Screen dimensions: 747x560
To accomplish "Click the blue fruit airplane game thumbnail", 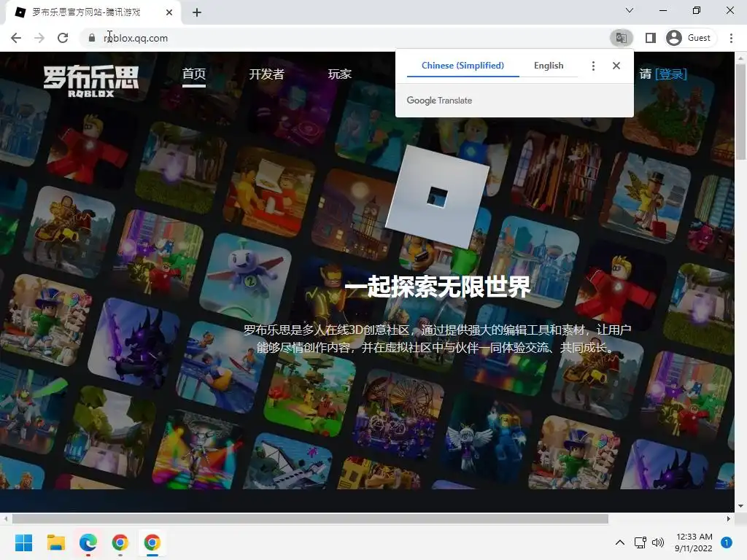I will click(x=246, y=279).
